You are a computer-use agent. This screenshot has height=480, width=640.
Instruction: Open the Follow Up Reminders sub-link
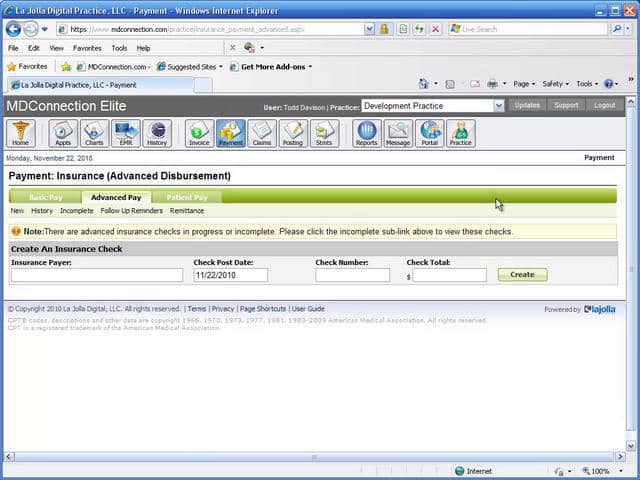point(131,211)
